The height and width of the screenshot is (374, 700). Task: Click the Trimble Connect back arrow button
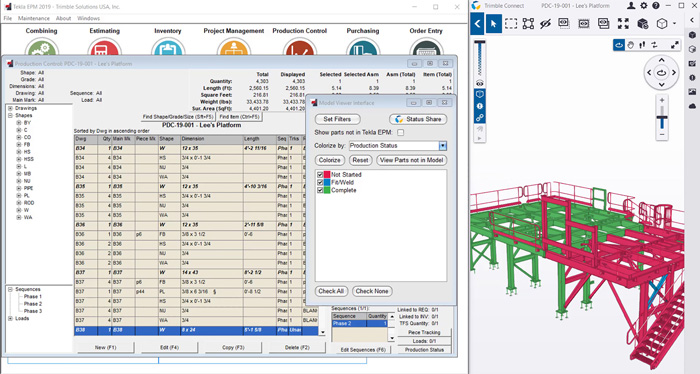(x=477, y=24)
